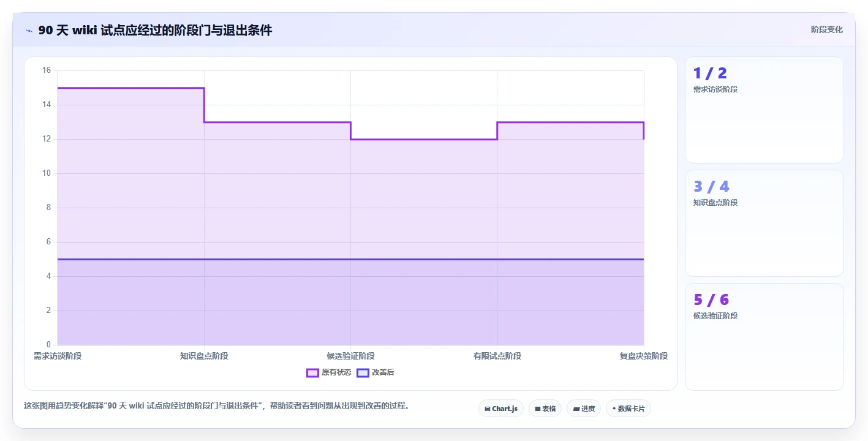Click the y-axis value 0
The width and height of the screenshot is (868, 441).
pyautogui.click(x=49, y=345)
